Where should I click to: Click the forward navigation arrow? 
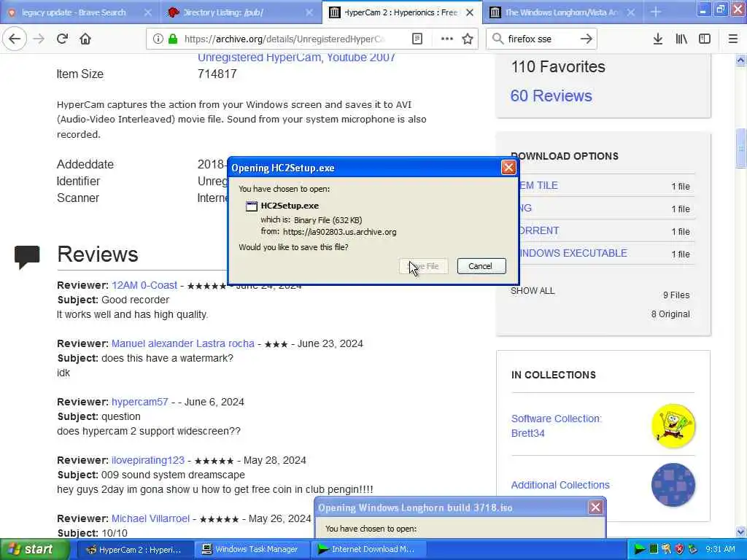39,39
